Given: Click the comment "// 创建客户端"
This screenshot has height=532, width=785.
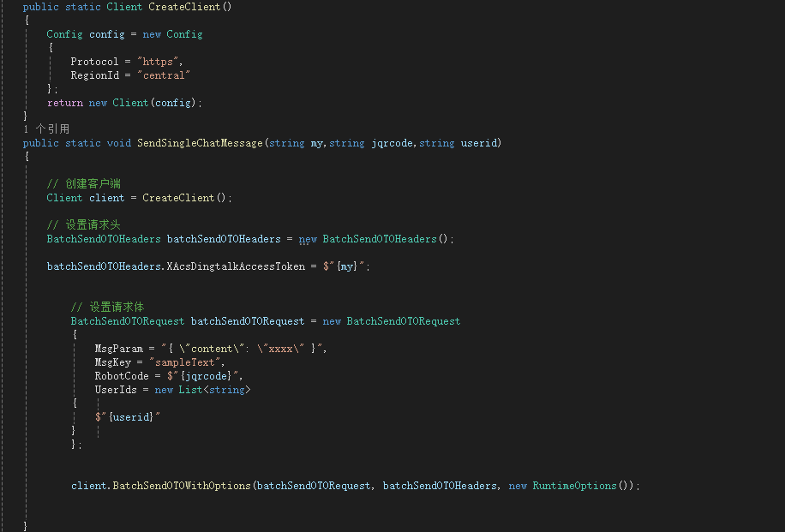Looking at the screenshot, I should click(x=84, y=183).
